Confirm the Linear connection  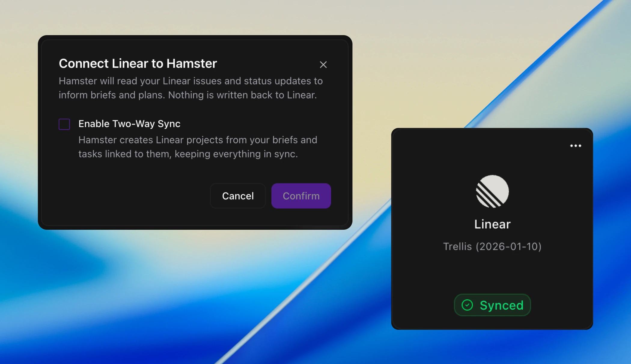pos(301,196)
